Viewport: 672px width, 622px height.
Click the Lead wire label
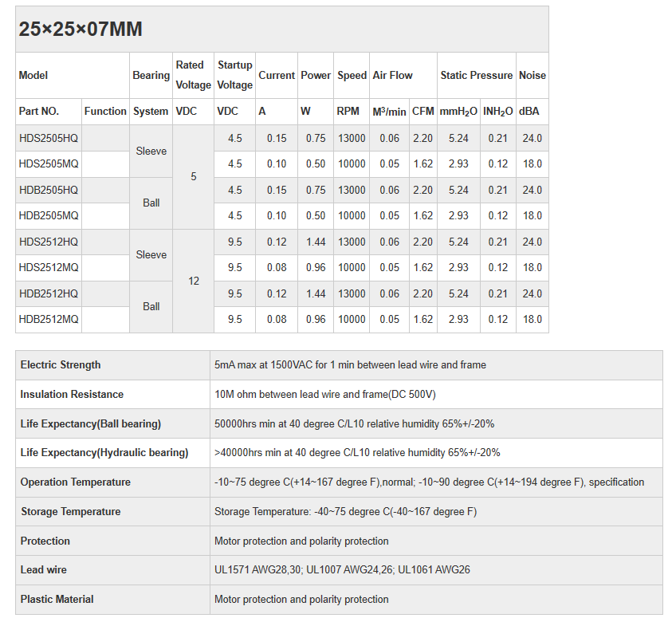tap(43, 569)
